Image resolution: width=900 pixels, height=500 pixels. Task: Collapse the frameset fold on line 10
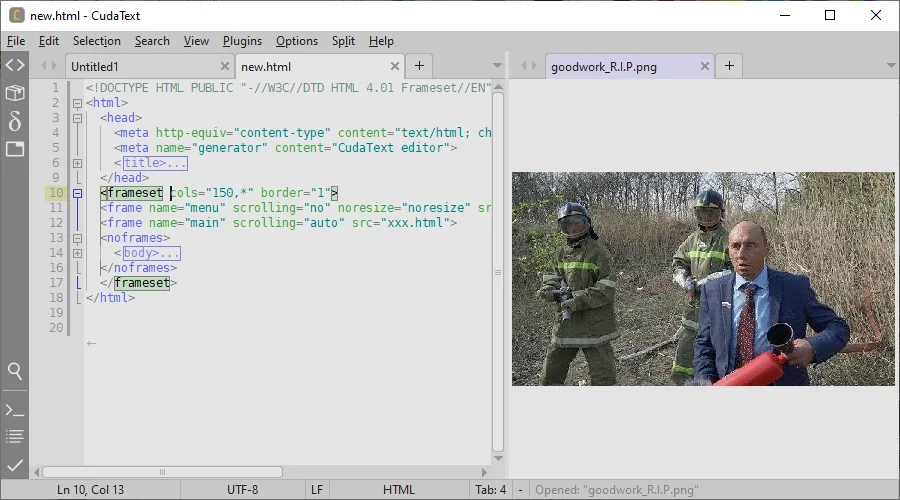click(x=77, y=193)
